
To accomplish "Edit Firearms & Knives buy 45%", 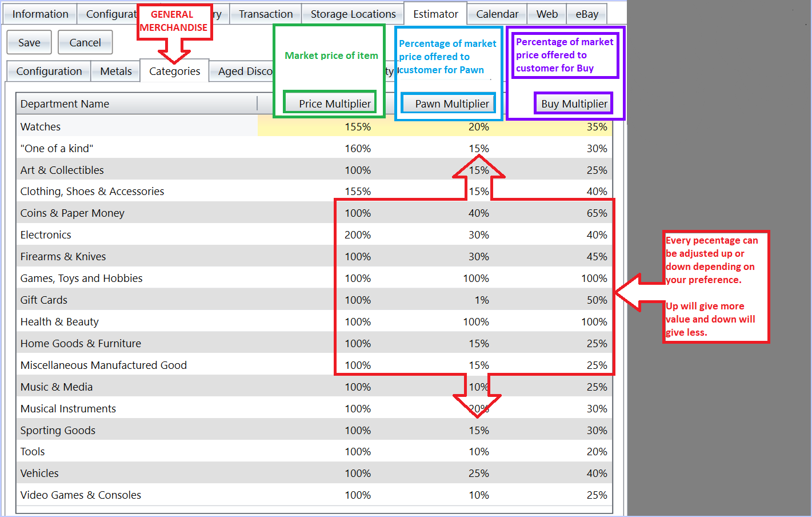I will coord(597,256).
